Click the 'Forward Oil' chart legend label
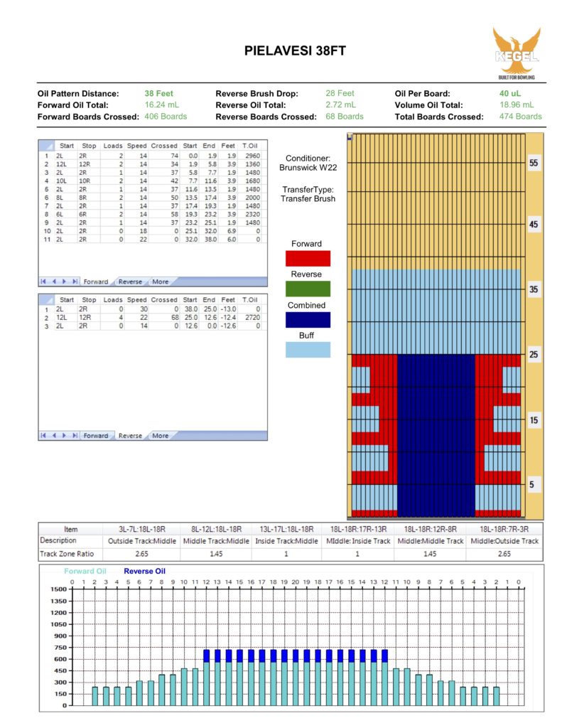 tap(85, 571)
